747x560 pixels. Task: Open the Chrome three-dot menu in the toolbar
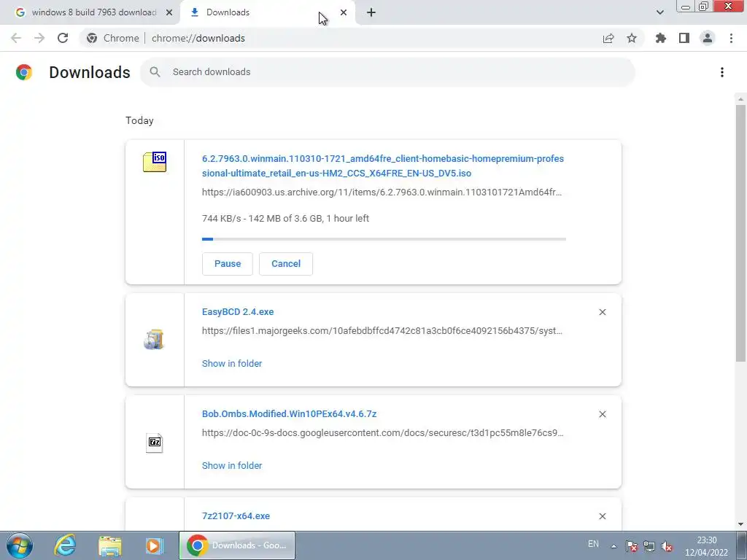(x=731, y=38)
